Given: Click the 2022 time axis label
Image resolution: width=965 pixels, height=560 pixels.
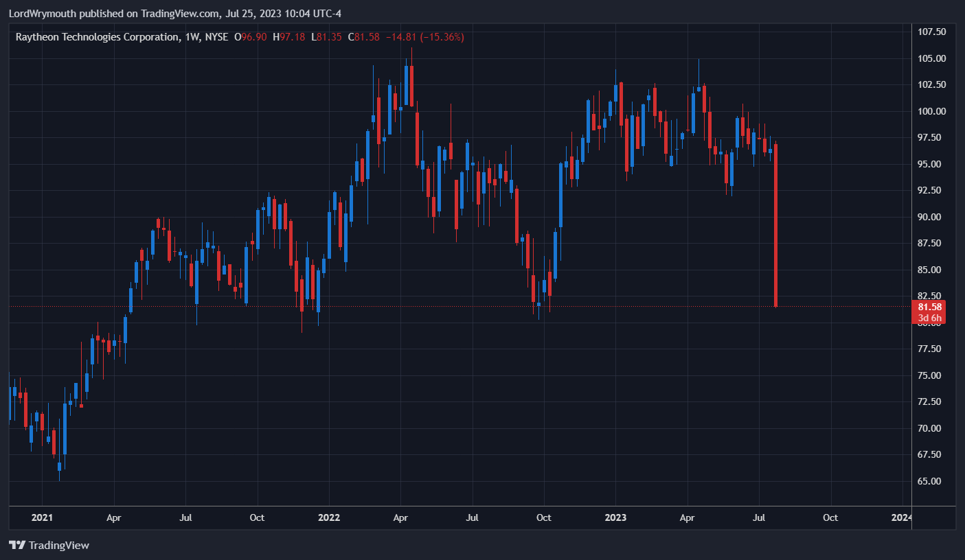Looking at the screenshot, I should pos(329,517).
